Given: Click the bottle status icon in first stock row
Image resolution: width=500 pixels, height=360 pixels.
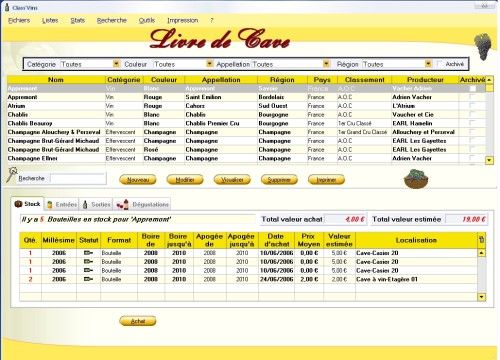Looking at the screenshot, I should coord(88,253).
